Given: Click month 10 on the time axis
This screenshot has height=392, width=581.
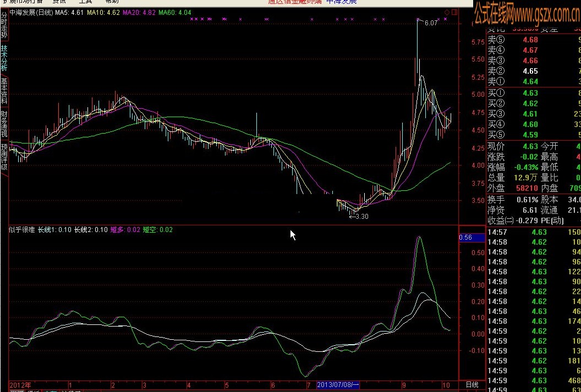Looking at the screenshot, I should point(446,385).
